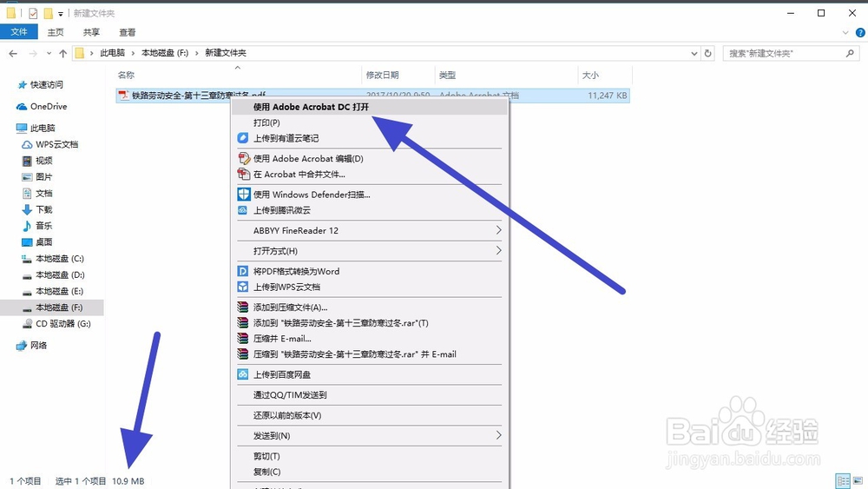This screenshot has width=868, height=489.
Task: Upload to Baidu Netdisk entry
Action: point(282,374)
